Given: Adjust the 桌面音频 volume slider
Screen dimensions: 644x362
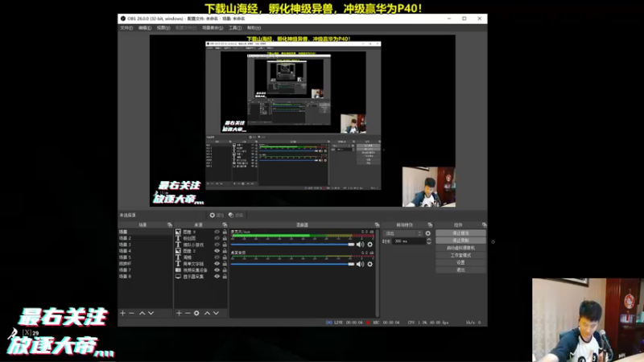Looking at the screenshot, I should pos(292,265).
